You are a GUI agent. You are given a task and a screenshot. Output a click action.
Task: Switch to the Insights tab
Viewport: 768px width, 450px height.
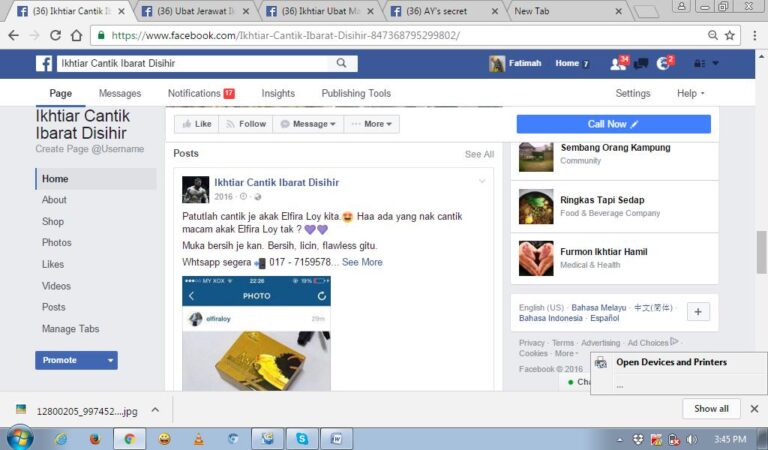(x=278, y=93)
